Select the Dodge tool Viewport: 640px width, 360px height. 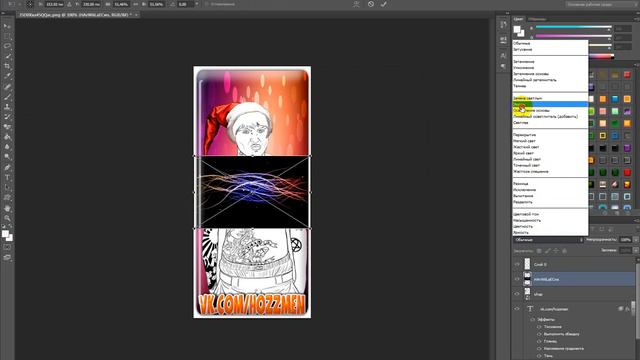pos(7,157)
